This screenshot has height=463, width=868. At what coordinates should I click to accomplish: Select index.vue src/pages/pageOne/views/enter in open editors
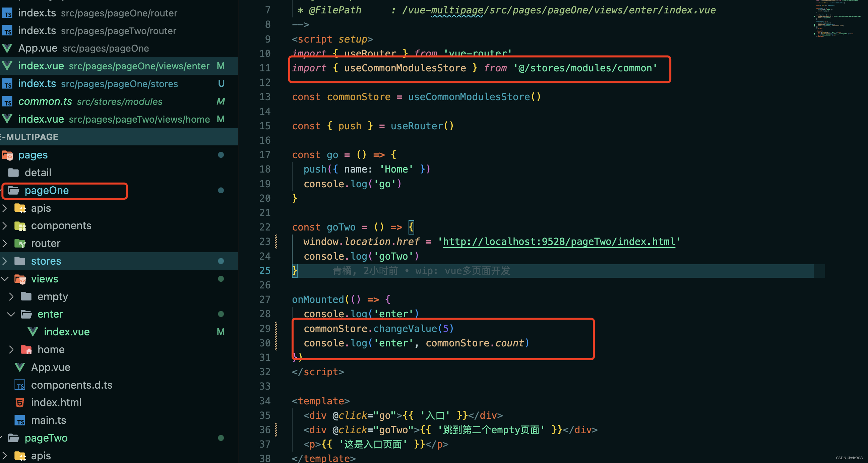(x=119, y=66)
